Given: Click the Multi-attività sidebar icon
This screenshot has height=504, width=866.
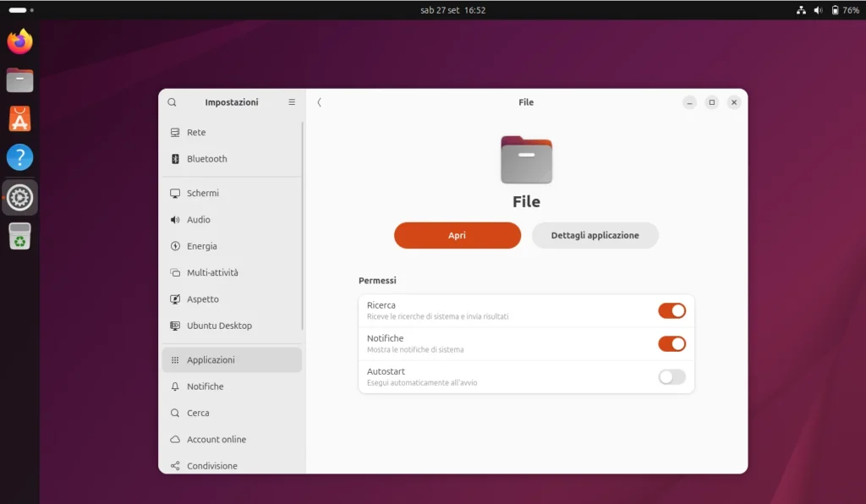Looking at the screenshot, I should [x=176, y=272].
